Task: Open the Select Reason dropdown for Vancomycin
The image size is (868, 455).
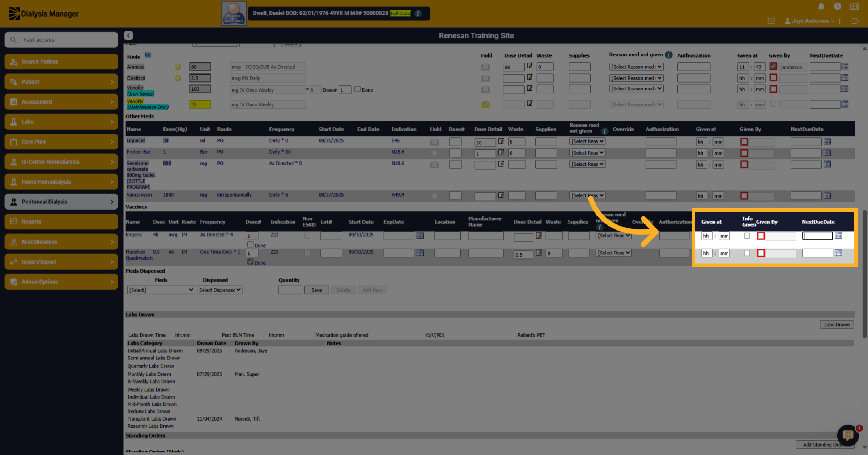Action: (x=587, y=195)
